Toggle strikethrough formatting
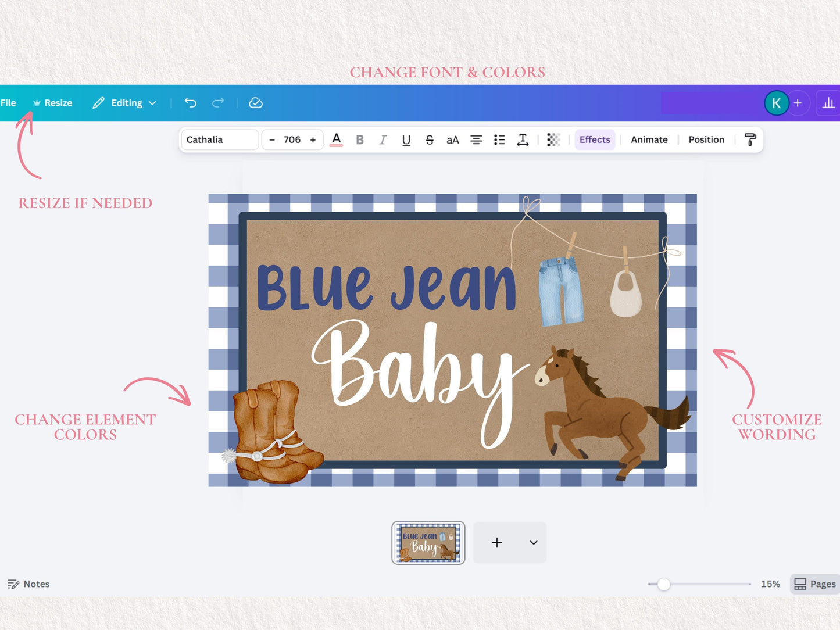This screenshot has width=840, height=630. [430, 139]
